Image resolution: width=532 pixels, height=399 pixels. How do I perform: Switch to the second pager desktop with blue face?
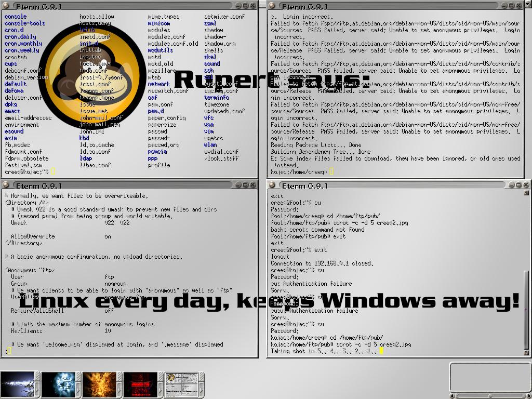tap(58, 384)
